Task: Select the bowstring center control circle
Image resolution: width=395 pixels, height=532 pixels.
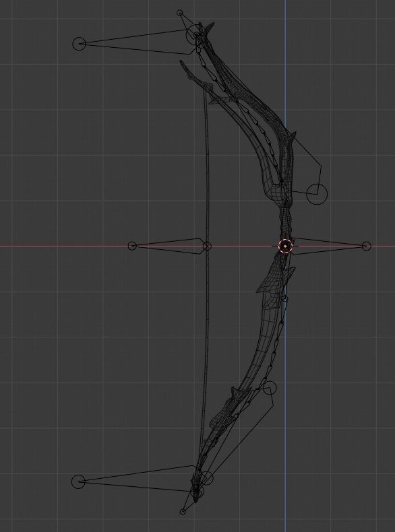Action: coord(207,246)
